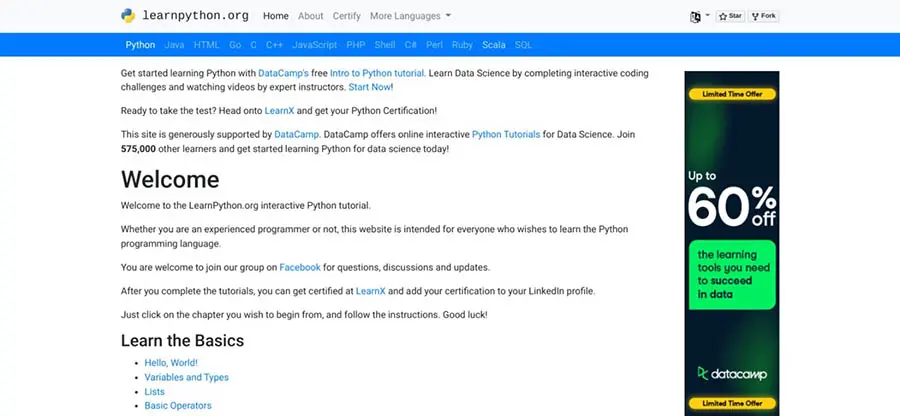Open the Certify menu item
This screenshot has width=900, height=416.
(x=346, y=16)
